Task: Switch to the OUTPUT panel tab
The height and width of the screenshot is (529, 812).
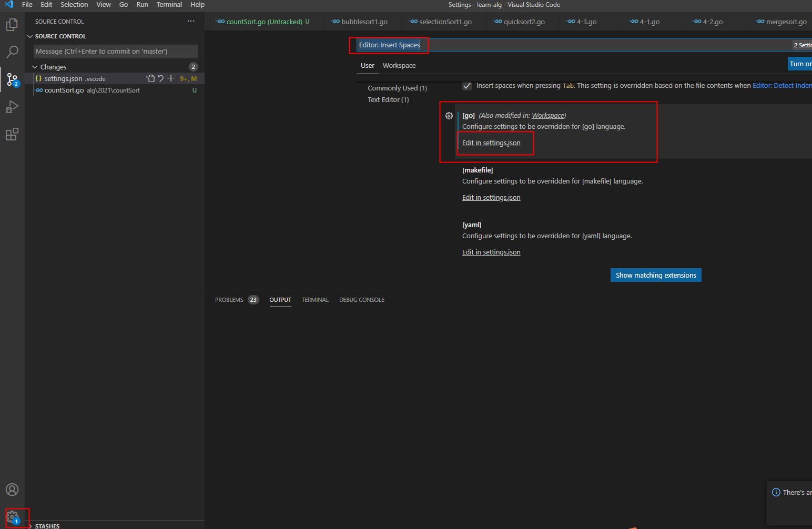Action: tap(280, 300)
